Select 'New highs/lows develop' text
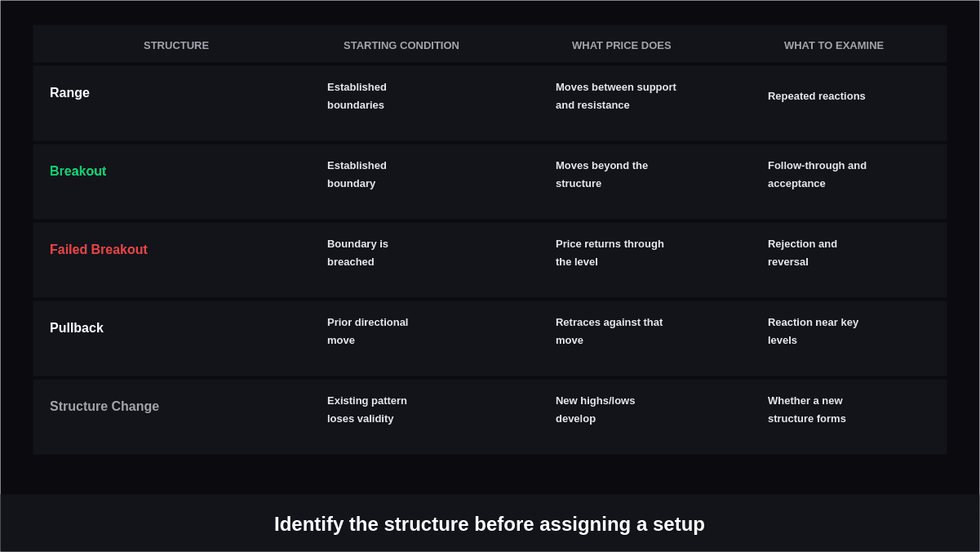This screenshot has width=980, height=552. pyautogui.click(x=596, y=410)
